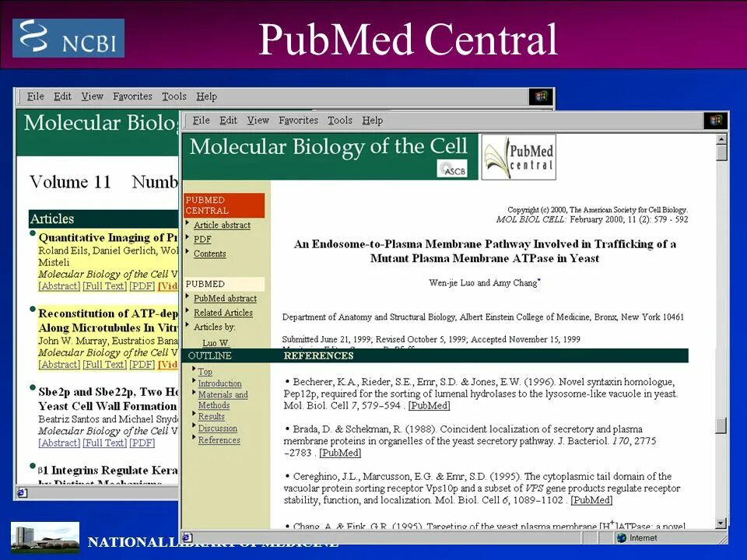Open View menu in the front window
747x560 pixels.
coord(258,121)
